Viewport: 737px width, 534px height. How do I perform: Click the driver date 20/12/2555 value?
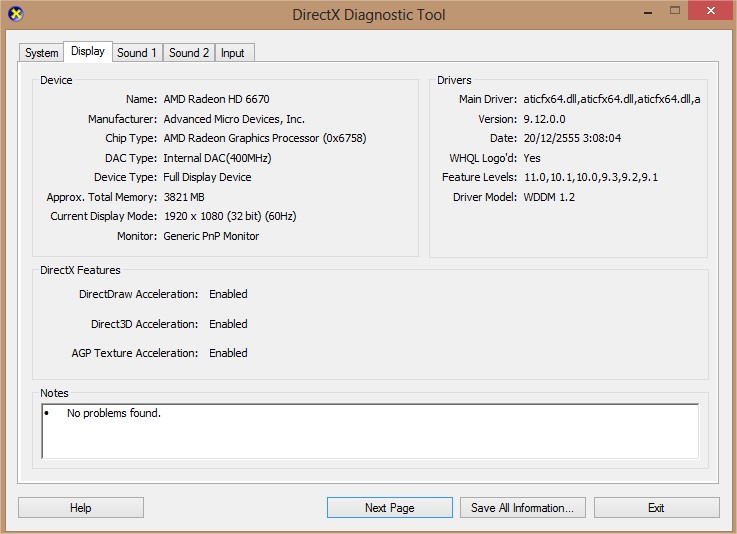pos(572,138)
